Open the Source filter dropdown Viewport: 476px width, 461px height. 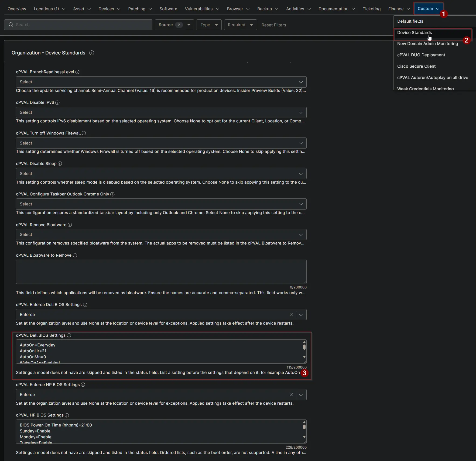[x=174, y=25]
